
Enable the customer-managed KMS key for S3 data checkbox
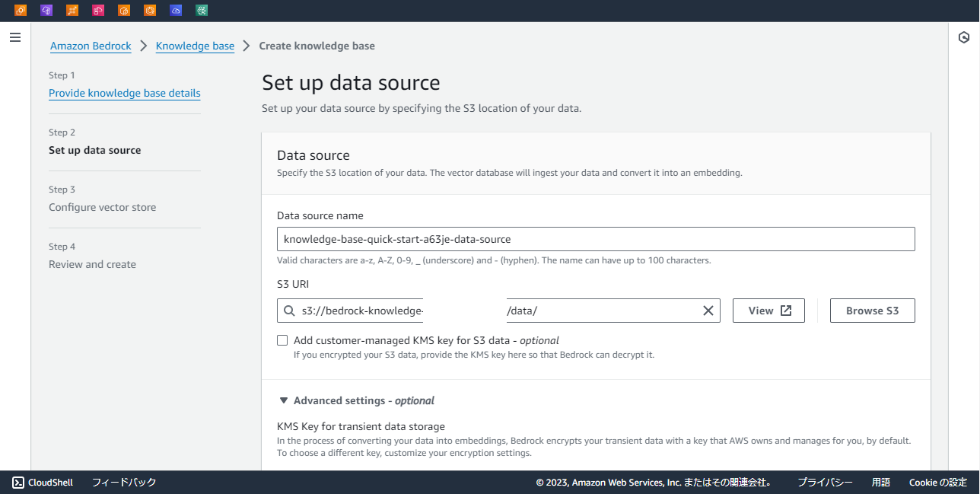[282, 340]
